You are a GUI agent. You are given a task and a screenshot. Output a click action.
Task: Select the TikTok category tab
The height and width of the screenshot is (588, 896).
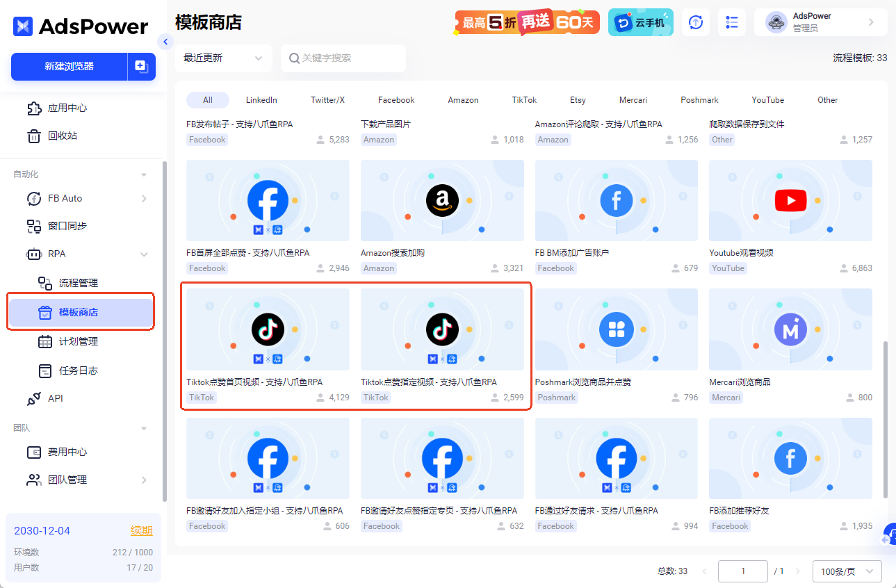525,100
